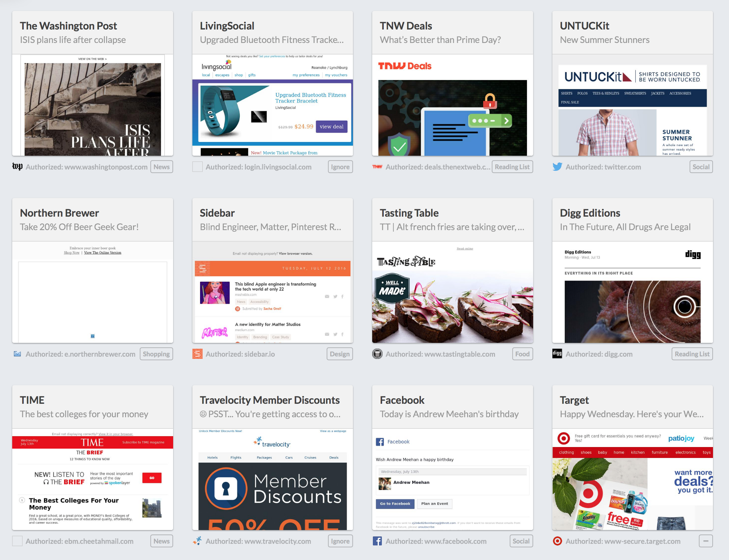Click the hamburger menu icon in Sidebar preview
This screenshot has width=729, height=560.
pos(202,269)
